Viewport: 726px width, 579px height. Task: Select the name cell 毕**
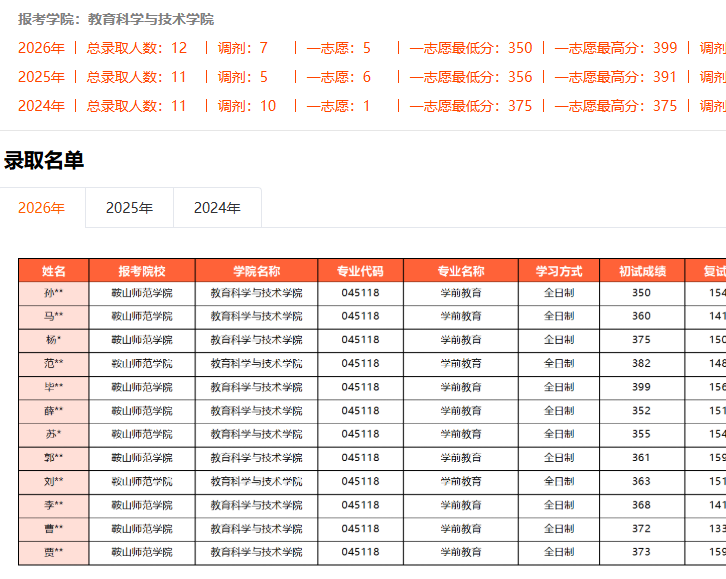click(54, 387)
